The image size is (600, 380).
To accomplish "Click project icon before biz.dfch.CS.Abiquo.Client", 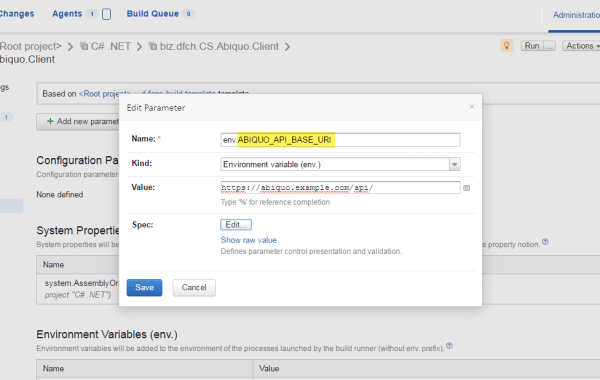I will 153,46.
